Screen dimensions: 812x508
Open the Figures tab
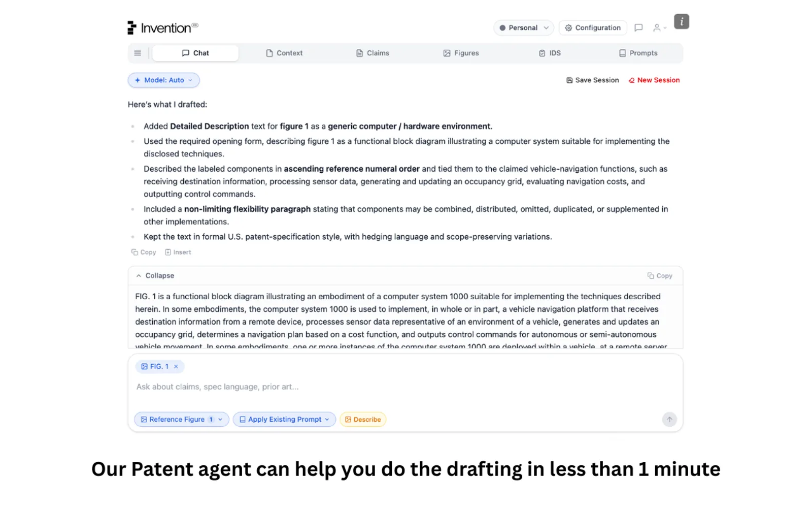(x=461, y=53)
